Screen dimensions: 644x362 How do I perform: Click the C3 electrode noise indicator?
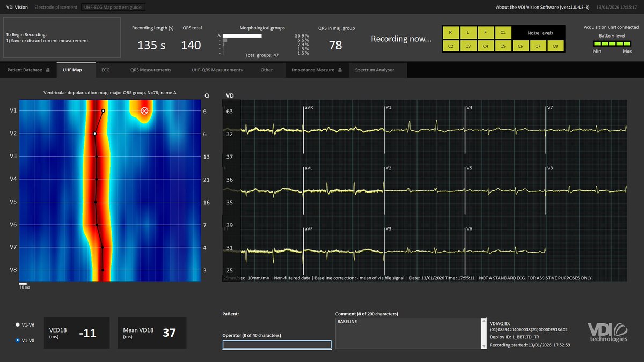click(468, 46)
